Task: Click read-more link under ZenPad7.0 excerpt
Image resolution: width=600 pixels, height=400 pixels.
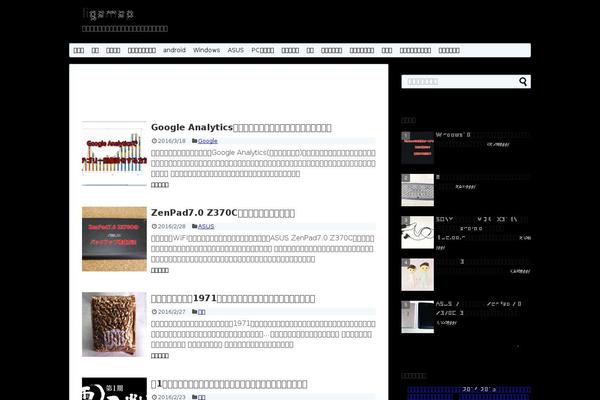Action: pos(160,270)
